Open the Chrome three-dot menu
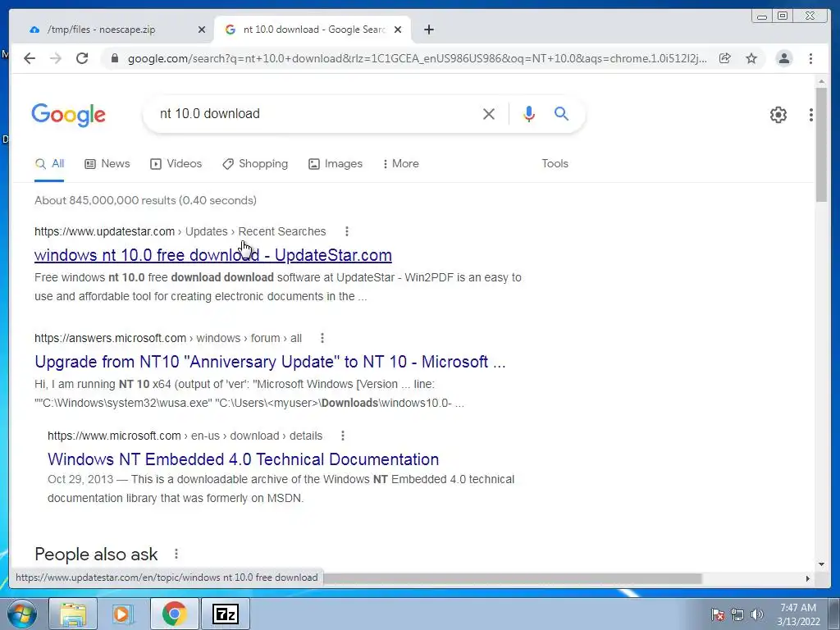 (810, 58)
